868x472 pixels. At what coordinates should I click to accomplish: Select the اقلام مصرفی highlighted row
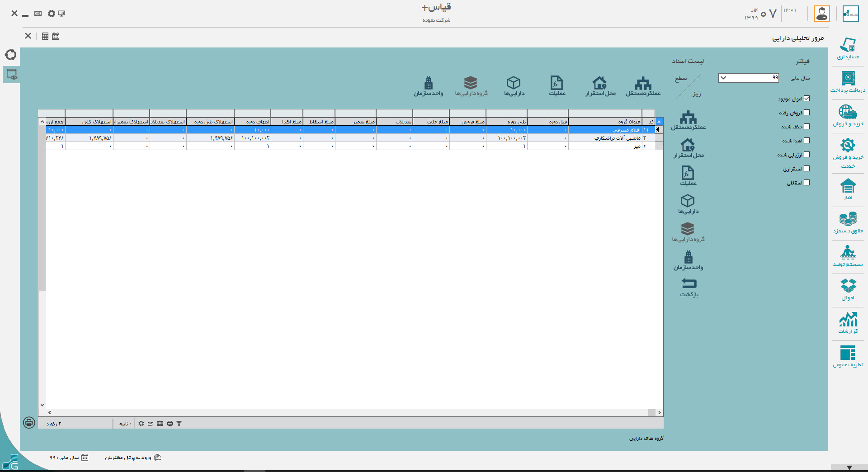[351, 130]
